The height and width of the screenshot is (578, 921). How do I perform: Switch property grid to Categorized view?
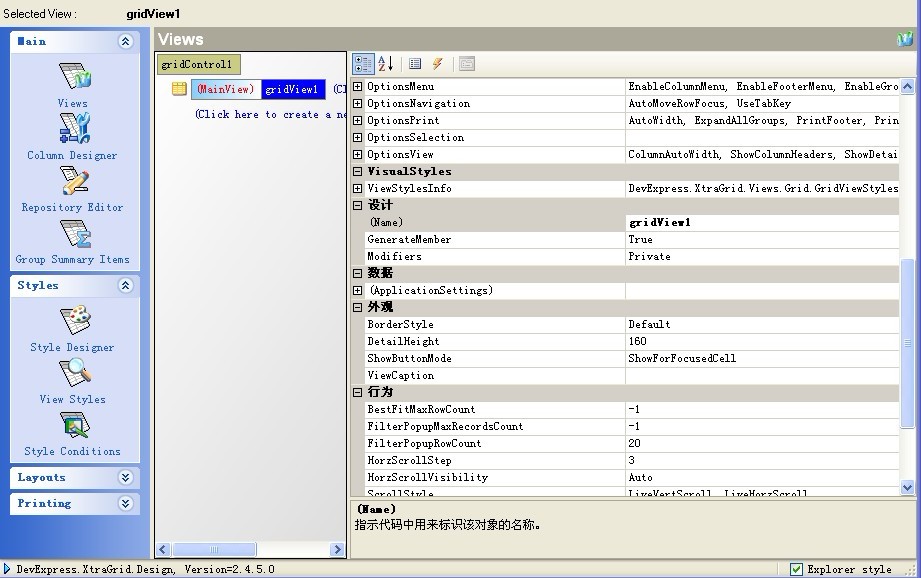pyautogui.click(x=363, y=63)
